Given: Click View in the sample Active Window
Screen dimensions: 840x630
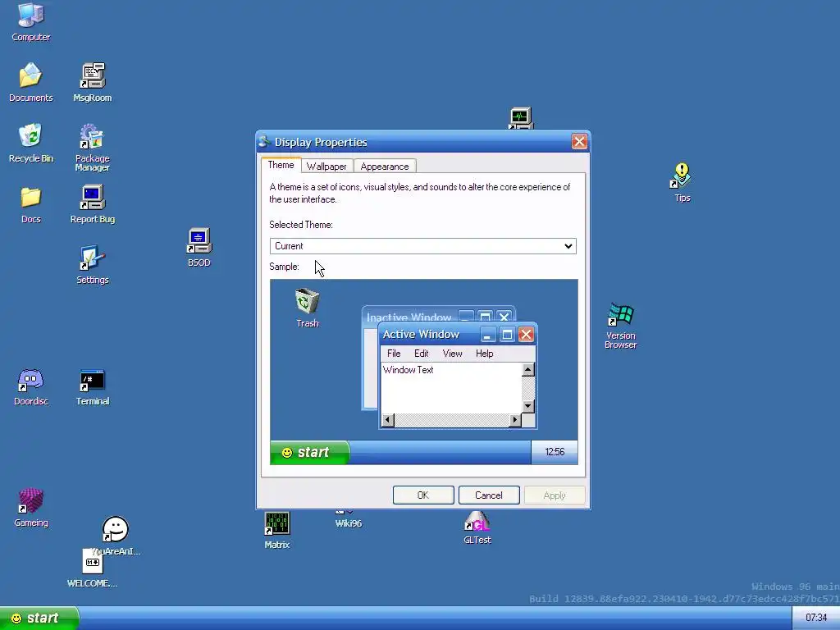Looking at the screenshot, I should [452, 354].
